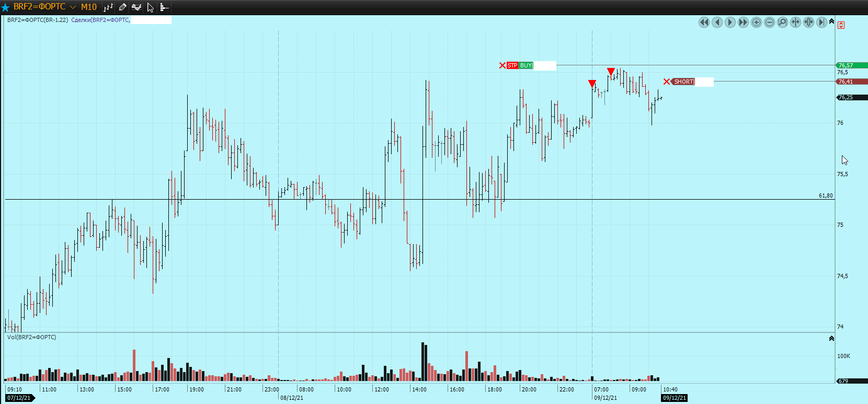This screenshot has height=404, width=868.
Task: Go to the last bar of chart
Action: 822,22
